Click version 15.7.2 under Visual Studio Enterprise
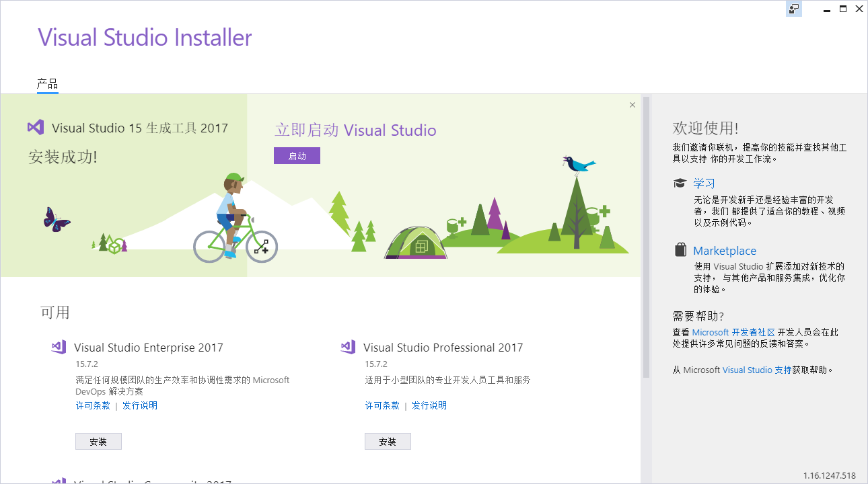868x484 pixels. pos(87,364)
